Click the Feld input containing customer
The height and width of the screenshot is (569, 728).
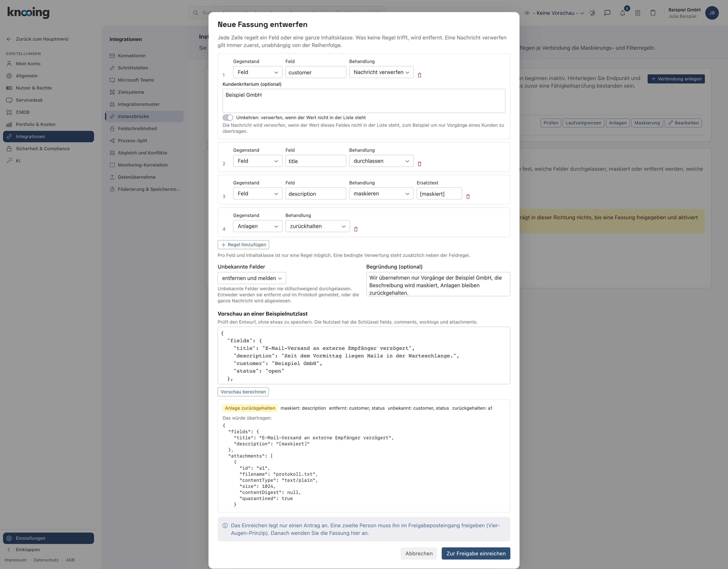[x=316, y=72]
